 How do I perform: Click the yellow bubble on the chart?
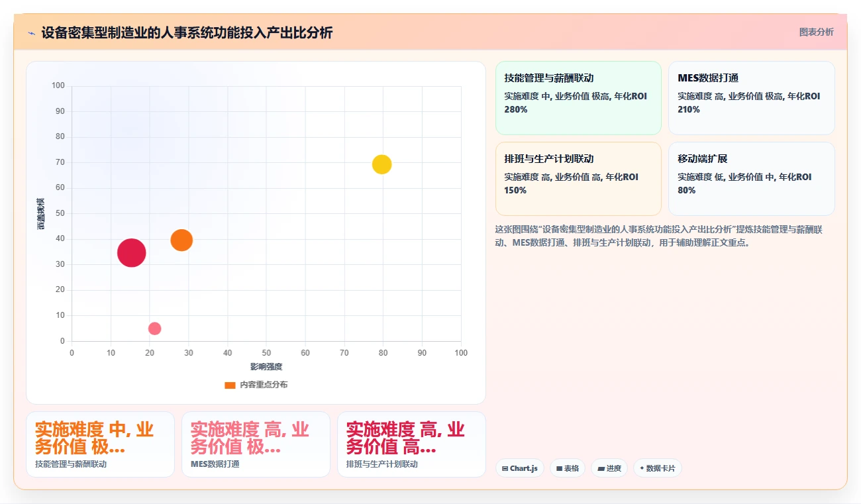[x=381, y=164]
